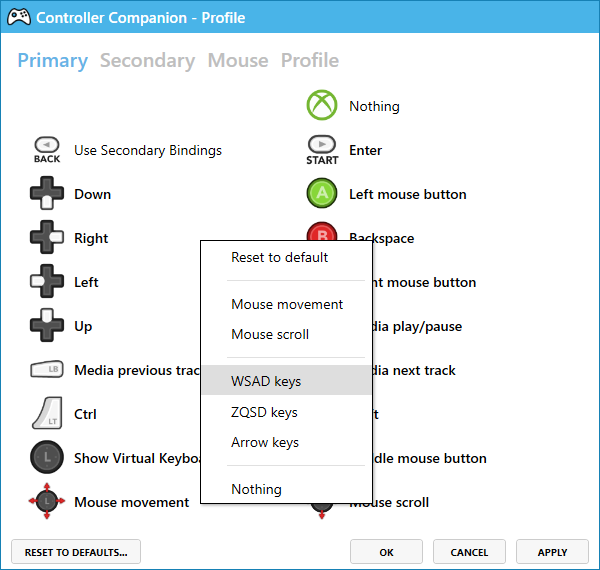Click the Media play/pause binding
This screenshot has height=570, width=600.
(x=417, y=326)
